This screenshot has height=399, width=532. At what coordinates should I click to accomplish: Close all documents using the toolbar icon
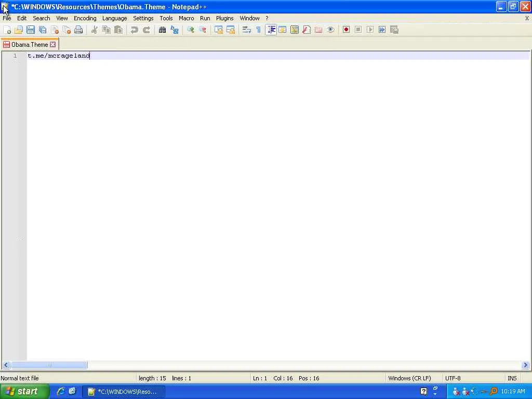[x=67, y=30]
